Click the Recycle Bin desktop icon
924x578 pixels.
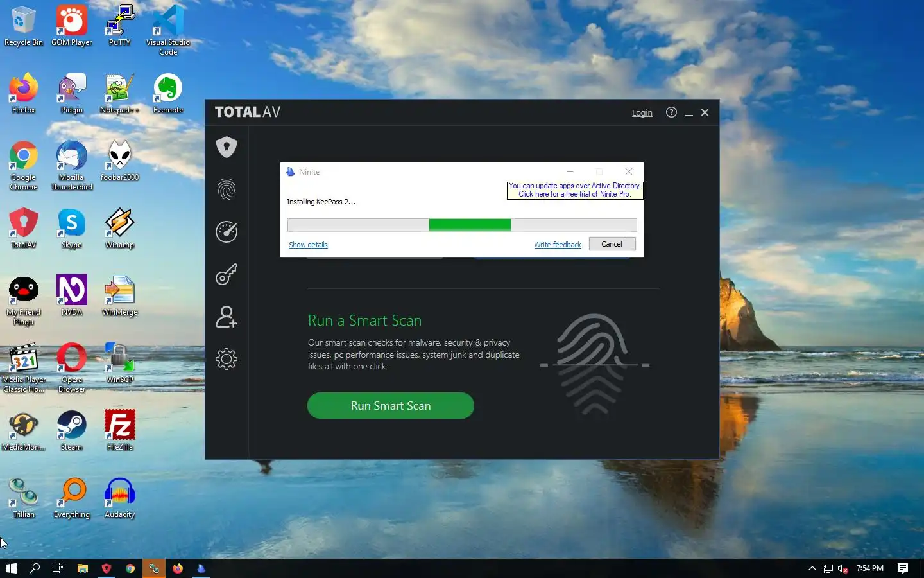(x=24, y=27)
